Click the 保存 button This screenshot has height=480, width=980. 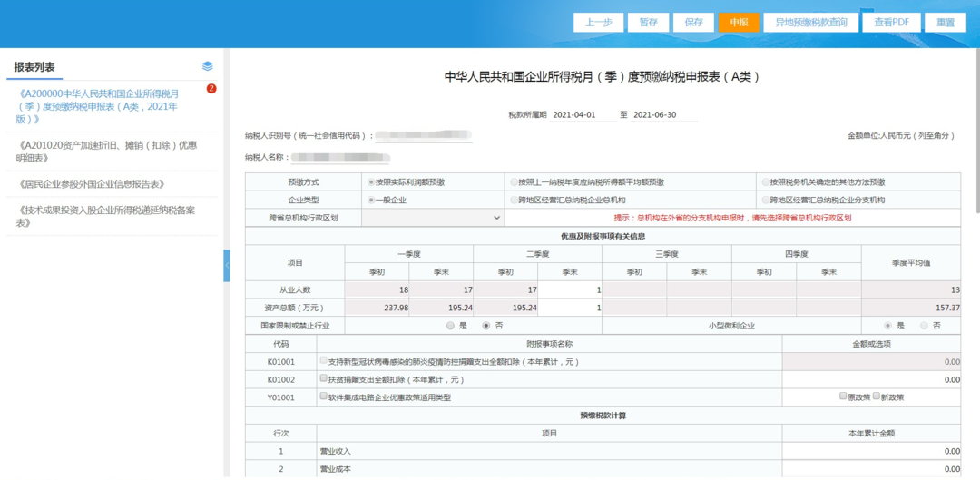click(694, 22)
